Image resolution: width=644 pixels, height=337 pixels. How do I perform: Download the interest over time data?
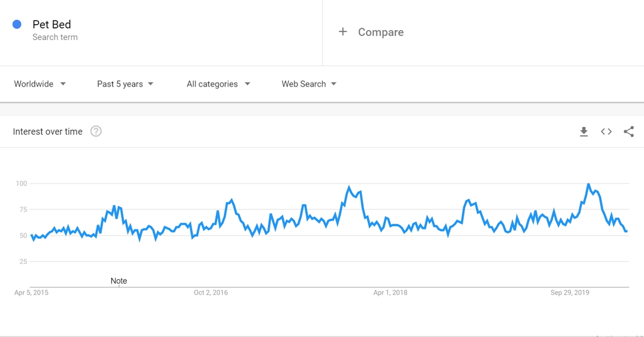[x=584, y=131]
